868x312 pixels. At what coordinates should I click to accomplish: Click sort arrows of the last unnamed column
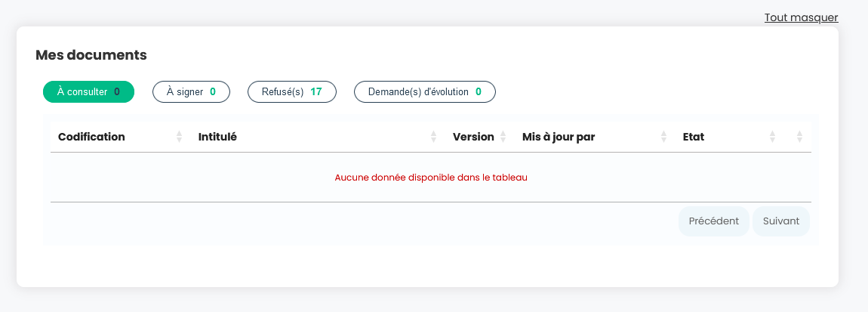coord(799,137)
